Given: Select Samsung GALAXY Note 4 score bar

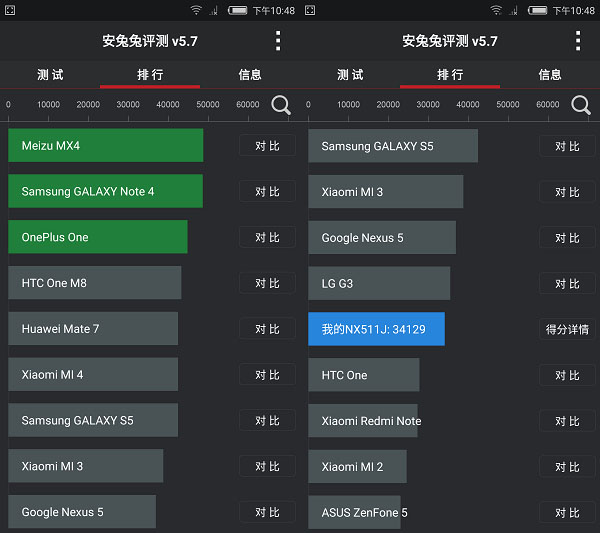Looking at the screenshot, I should tap(106, 191).
